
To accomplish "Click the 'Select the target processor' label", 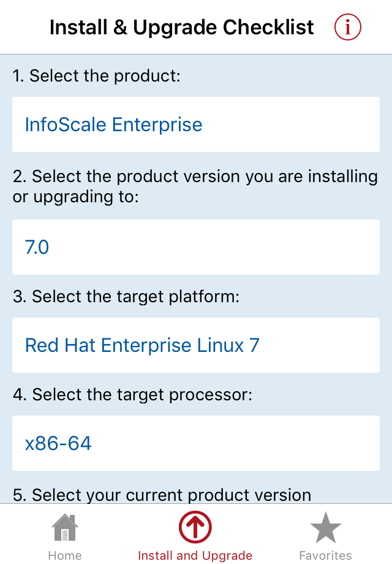I will 132,395.
